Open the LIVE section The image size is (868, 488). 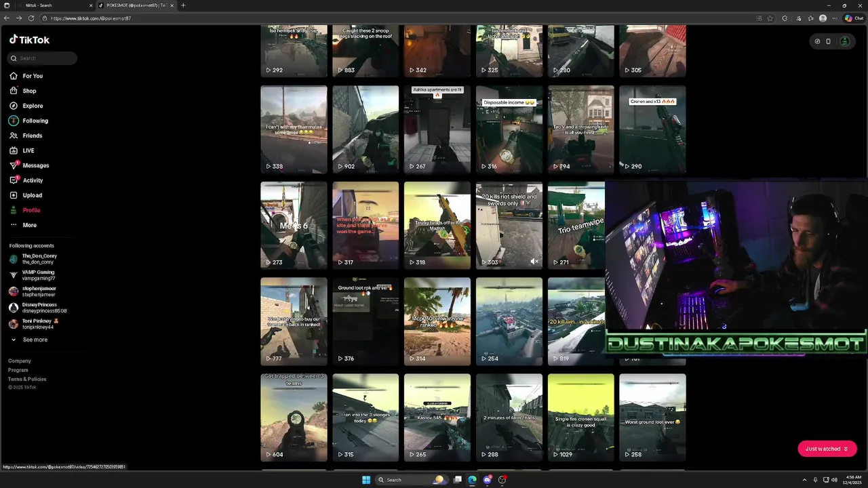(22, 150)
